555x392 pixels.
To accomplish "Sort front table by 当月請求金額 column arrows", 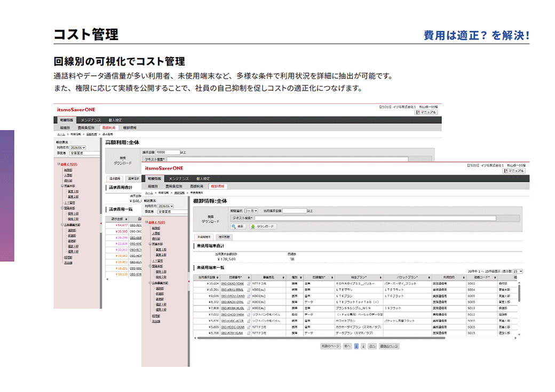I will point(217,277).
